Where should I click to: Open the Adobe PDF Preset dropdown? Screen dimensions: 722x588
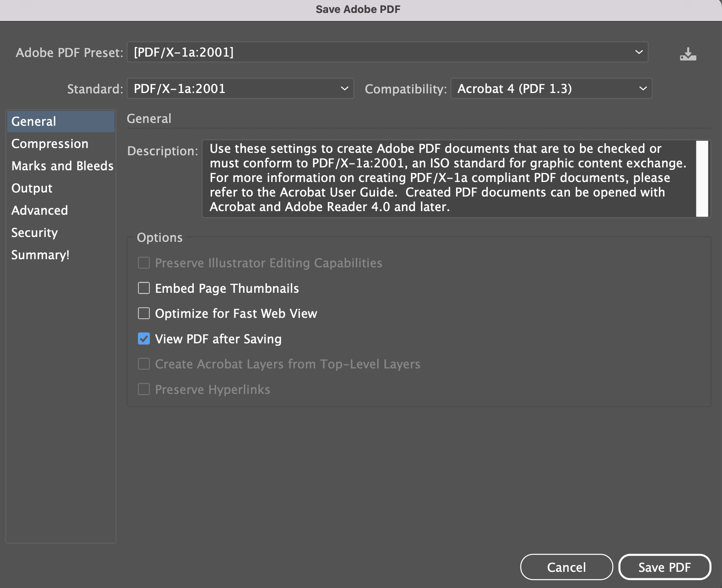click(387, 52)
